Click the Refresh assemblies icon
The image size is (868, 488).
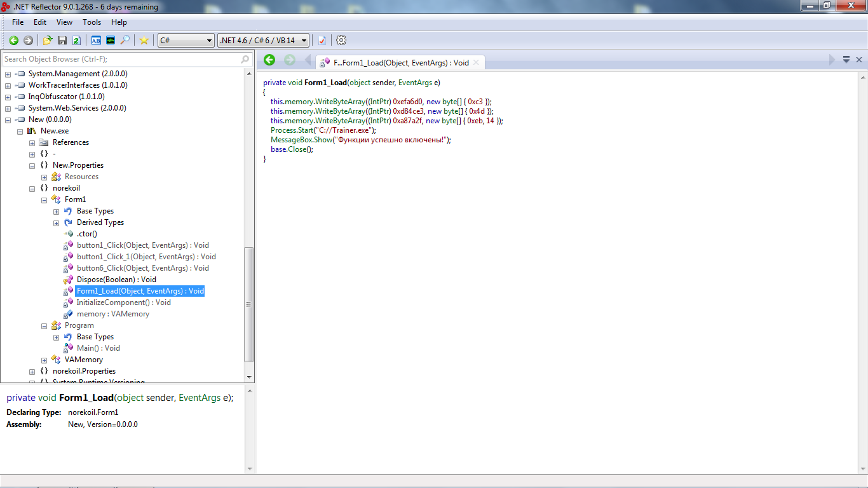pyautogui.click(x=76, y=40)
